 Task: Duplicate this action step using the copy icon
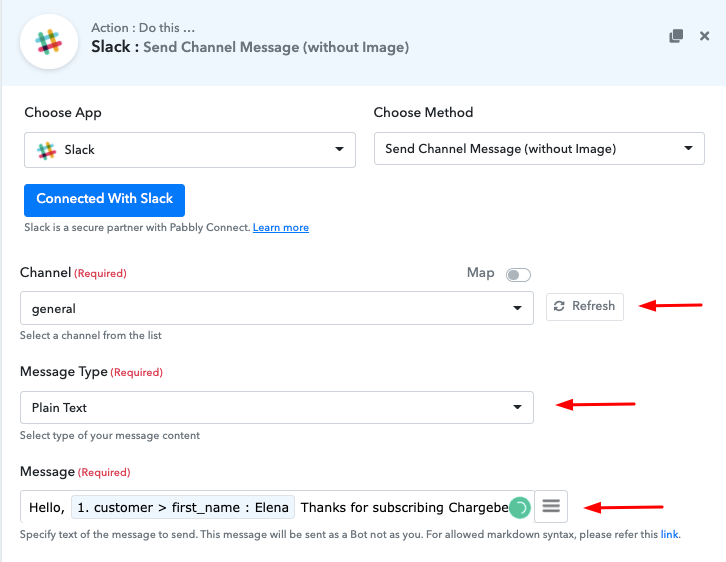676,36
